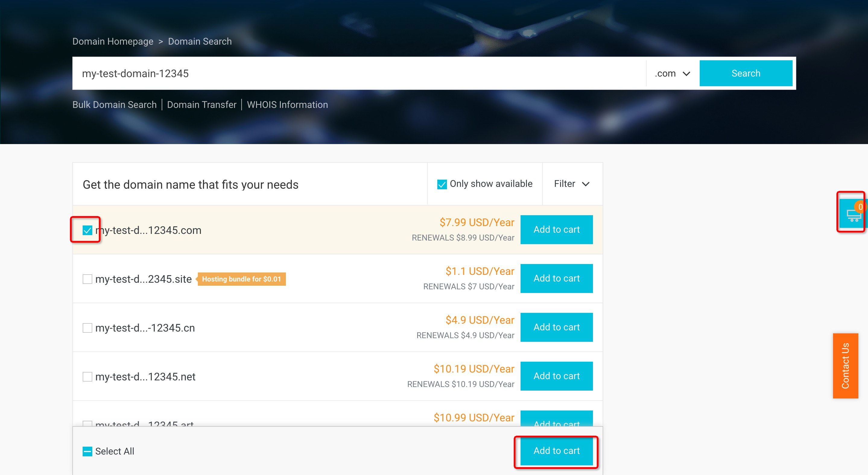
Task: Open WHOIS Information link
Action: click(287, 105)
